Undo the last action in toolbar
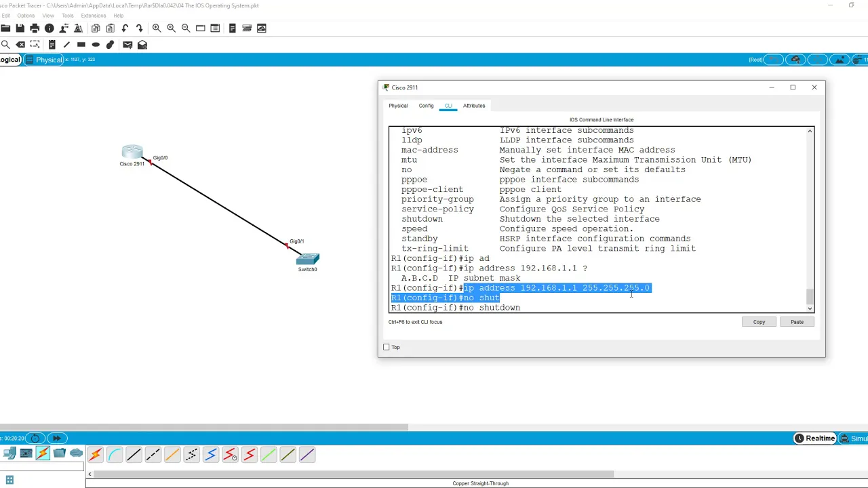 click(x=125, y=28)
